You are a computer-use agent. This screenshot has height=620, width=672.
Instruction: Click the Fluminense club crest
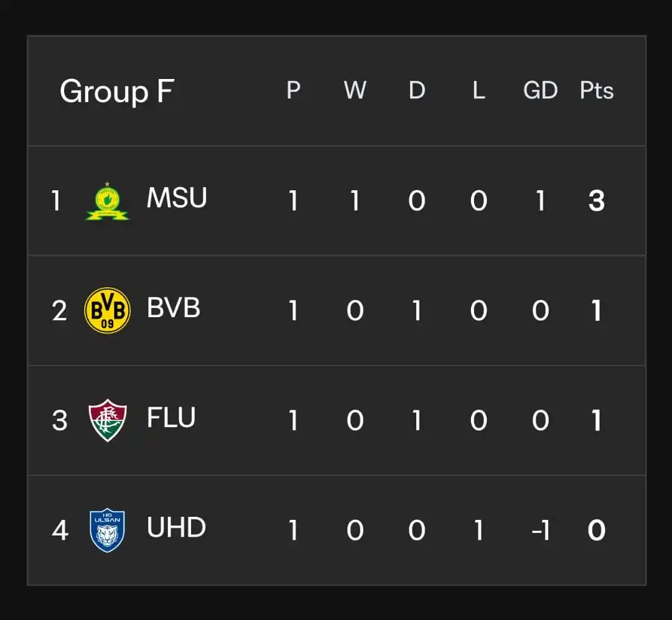pos(107,420)
